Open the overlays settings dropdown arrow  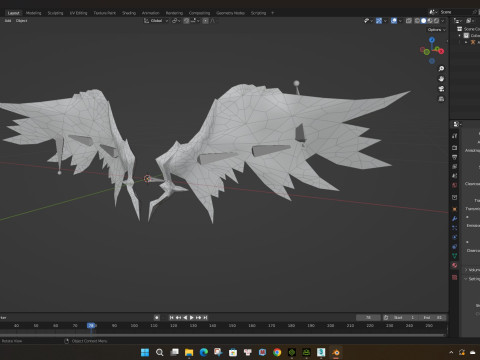400,21
